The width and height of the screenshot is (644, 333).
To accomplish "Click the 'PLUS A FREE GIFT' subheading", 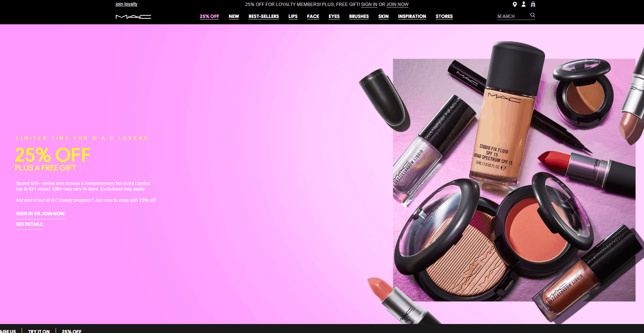I will pos(46,168).
